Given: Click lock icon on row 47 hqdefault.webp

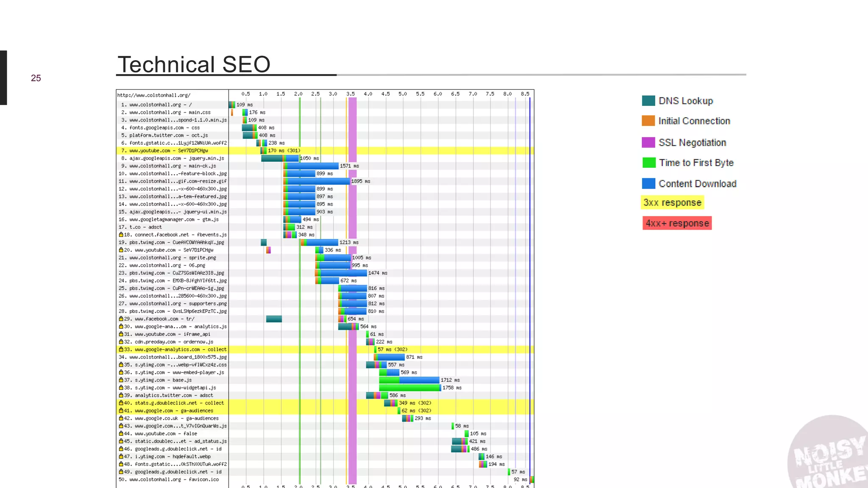Looking at the screenshot, I should [x=121, y=456].
